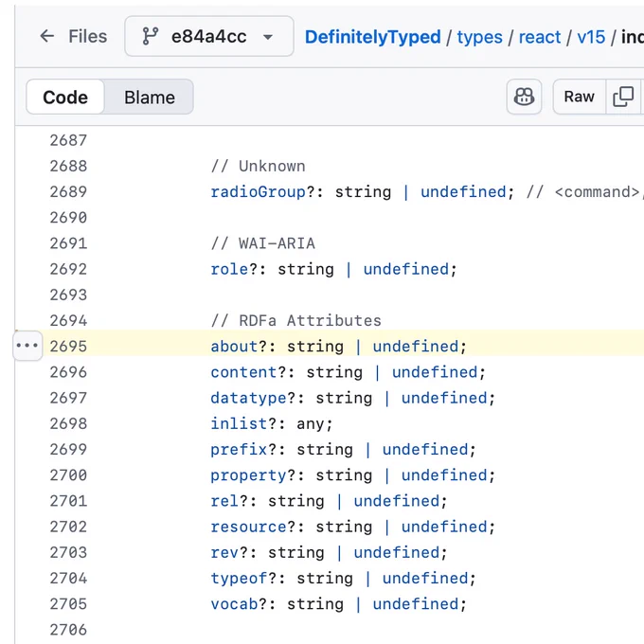Select line number 2689
This screenshot has height=644, width=644.
tap(68, 192)
